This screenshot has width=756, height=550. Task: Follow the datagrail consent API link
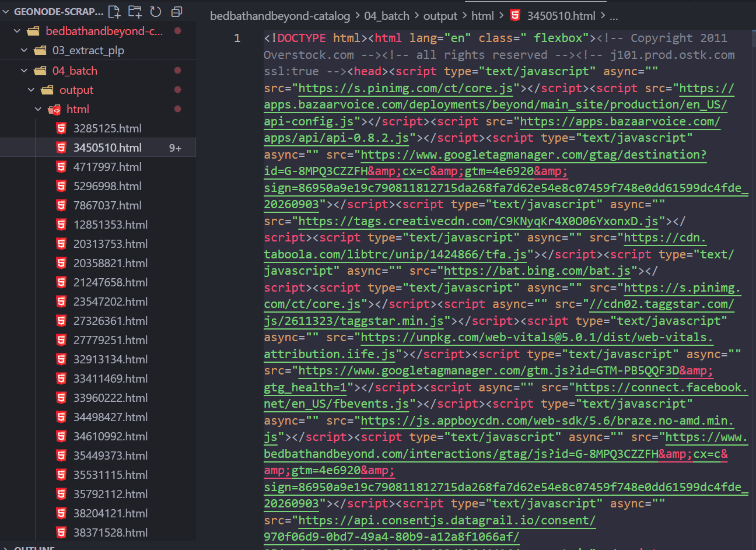click(x=447, y=520)
